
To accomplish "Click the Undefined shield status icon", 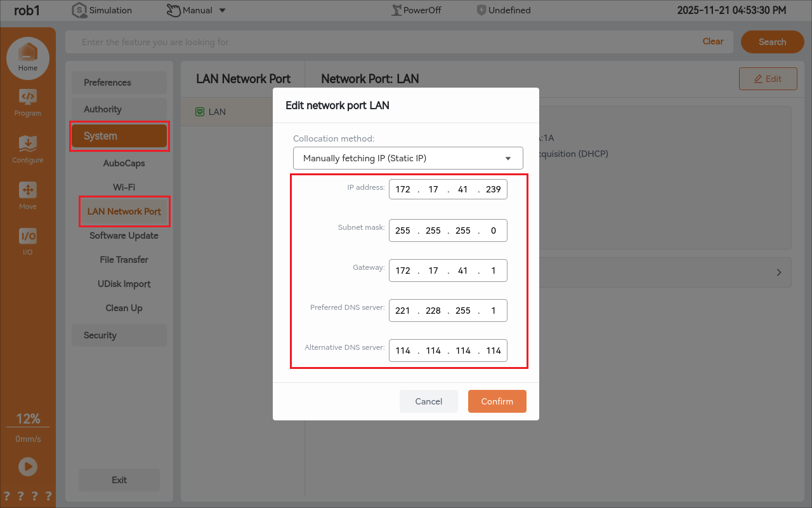I will click(x=481, y=10).
